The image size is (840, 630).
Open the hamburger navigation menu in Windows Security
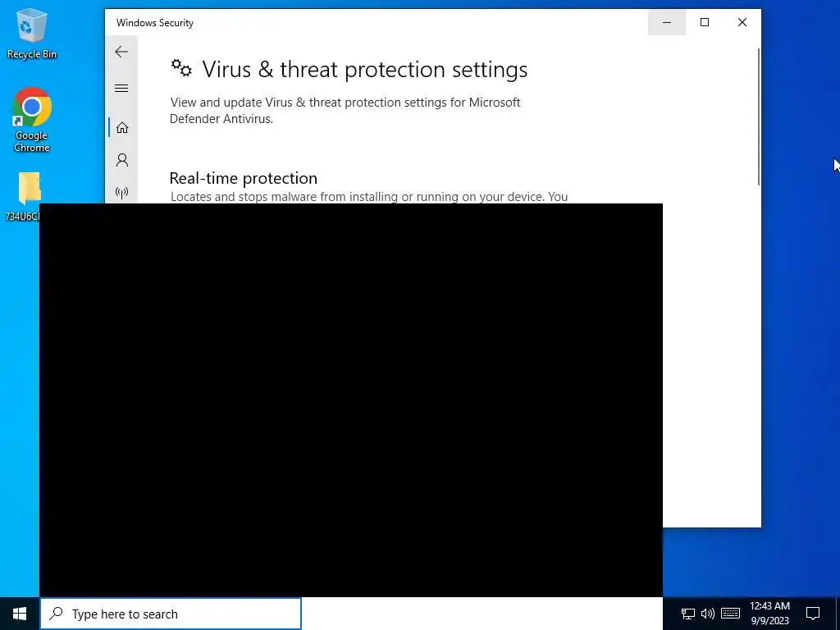(121, 88)
